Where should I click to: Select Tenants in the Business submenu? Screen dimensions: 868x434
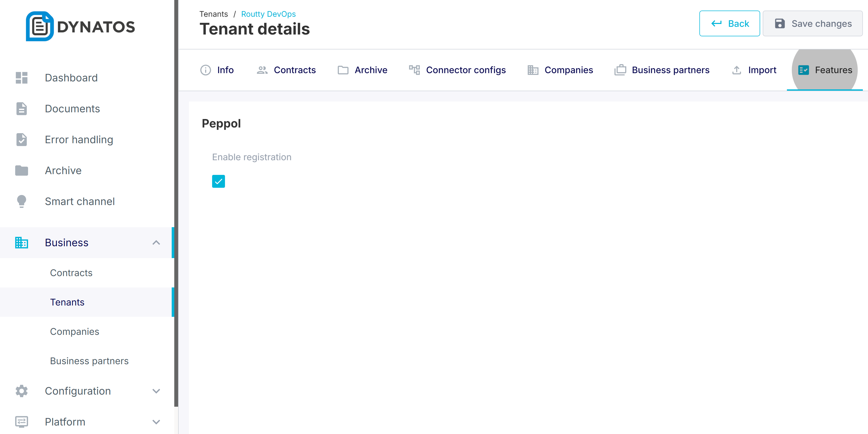coord(67,302)
